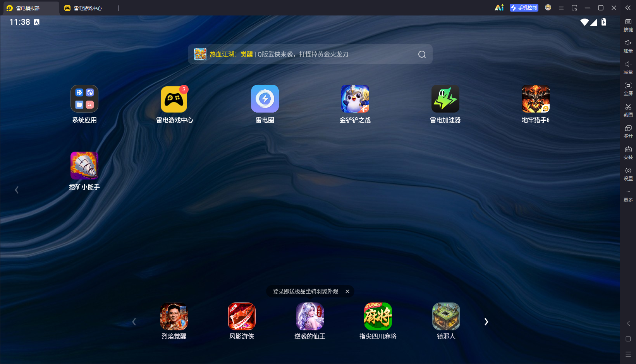
Task: Take a screenshot with the 截图 button
Action: point(628,110)
